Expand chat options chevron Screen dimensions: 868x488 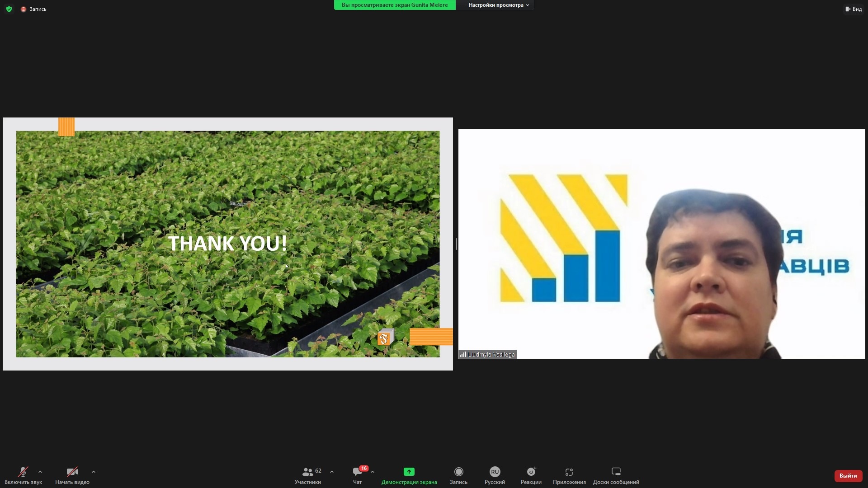coord(373,472)
